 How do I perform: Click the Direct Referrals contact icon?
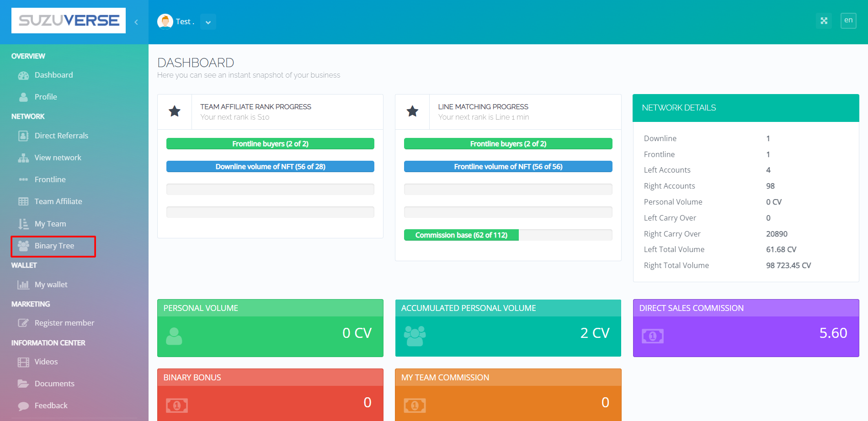tap(23, 136)
